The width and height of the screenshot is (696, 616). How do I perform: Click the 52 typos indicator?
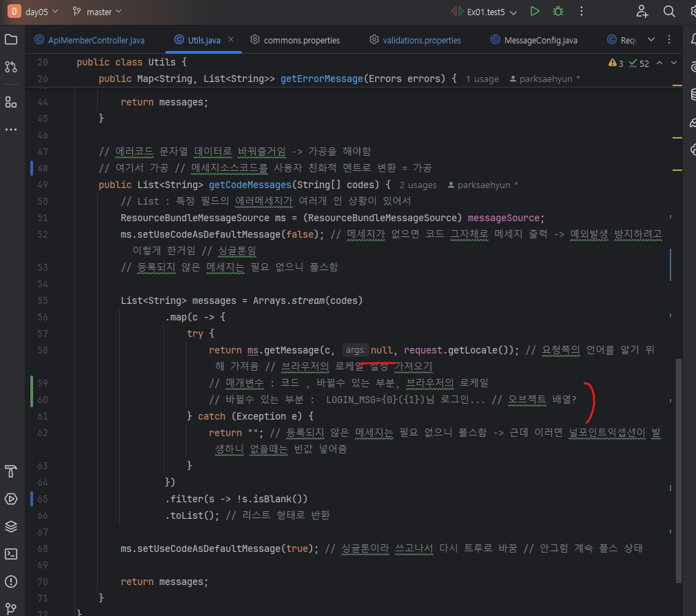(x=639, y=63)
